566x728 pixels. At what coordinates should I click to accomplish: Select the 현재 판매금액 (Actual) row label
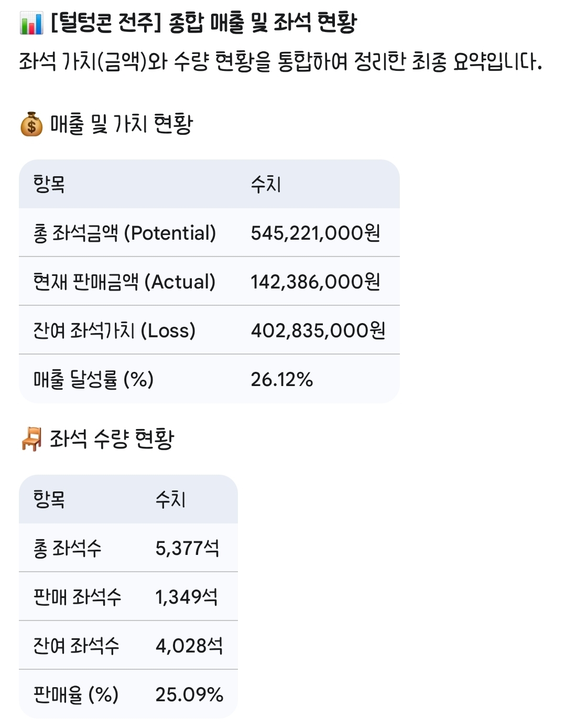124,282
